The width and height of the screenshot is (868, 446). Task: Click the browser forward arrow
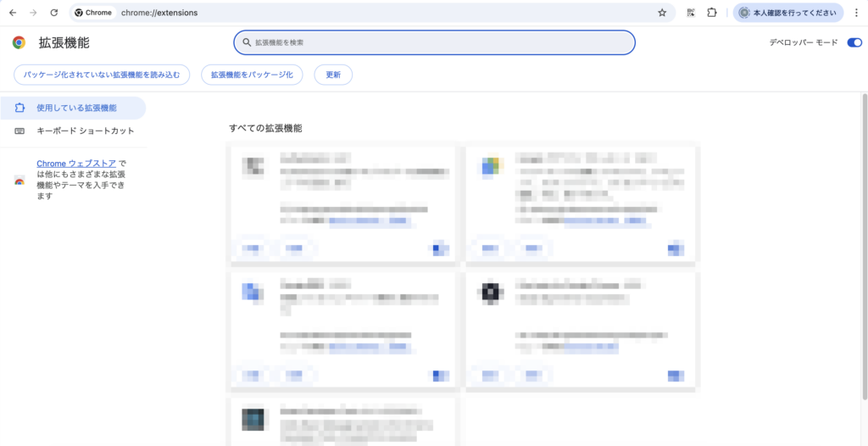pyautogui.click(x=33, y=13)
